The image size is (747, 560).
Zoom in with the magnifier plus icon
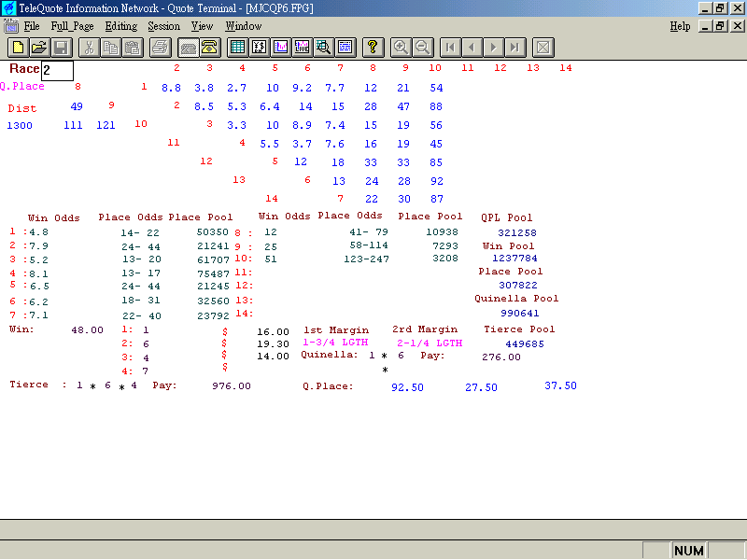401,48
